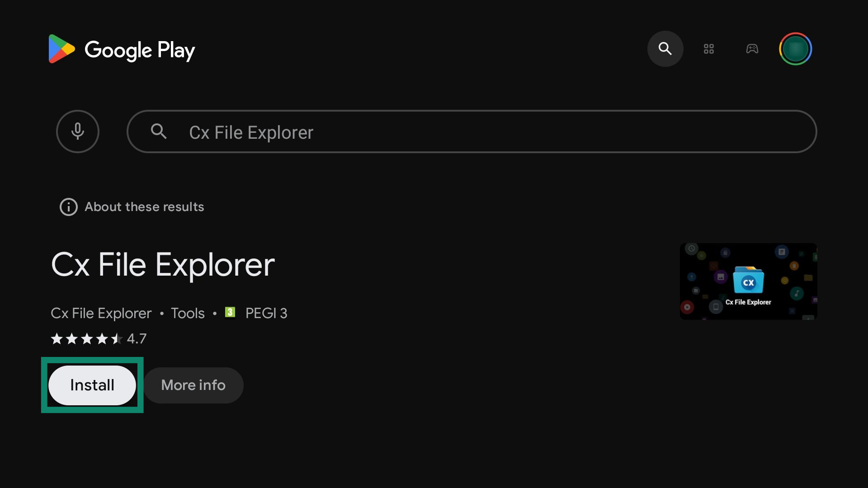
Task: Start voice search with the microphone button
Action: pos(78,131)
